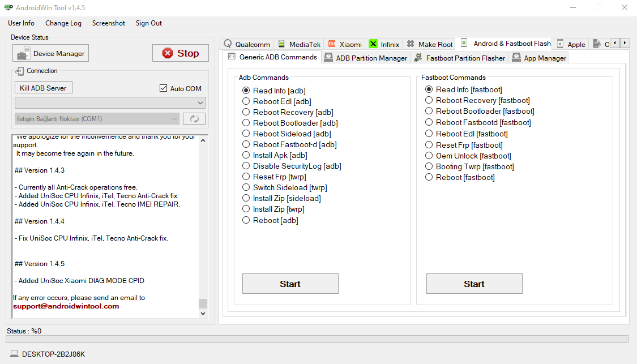
Task: Click the MediaTek chip icon
Action: 281,44
